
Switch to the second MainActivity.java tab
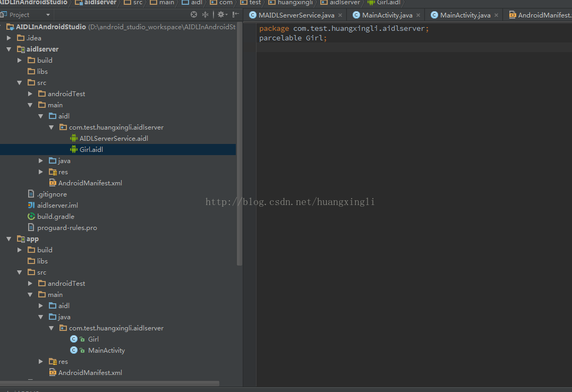(x=465, y=15)
